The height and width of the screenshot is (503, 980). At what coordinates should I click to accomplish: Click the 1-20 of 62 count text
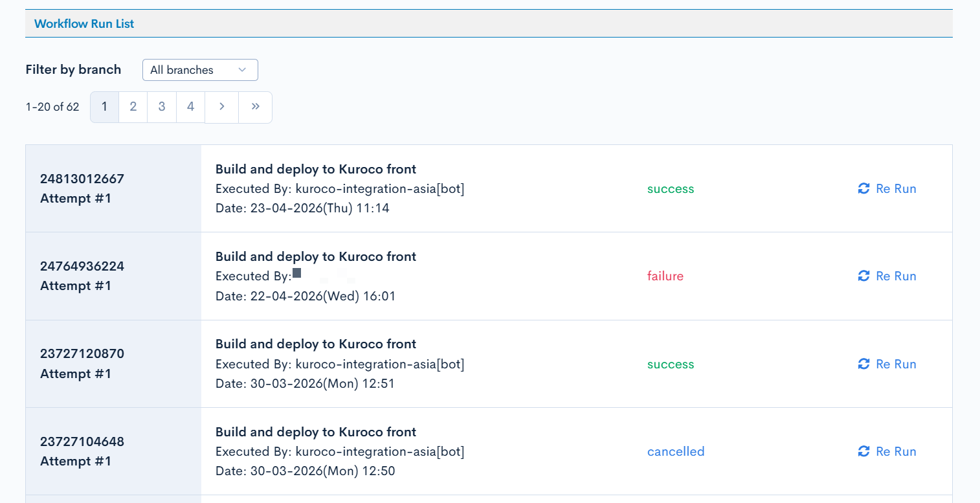point(52,107)
